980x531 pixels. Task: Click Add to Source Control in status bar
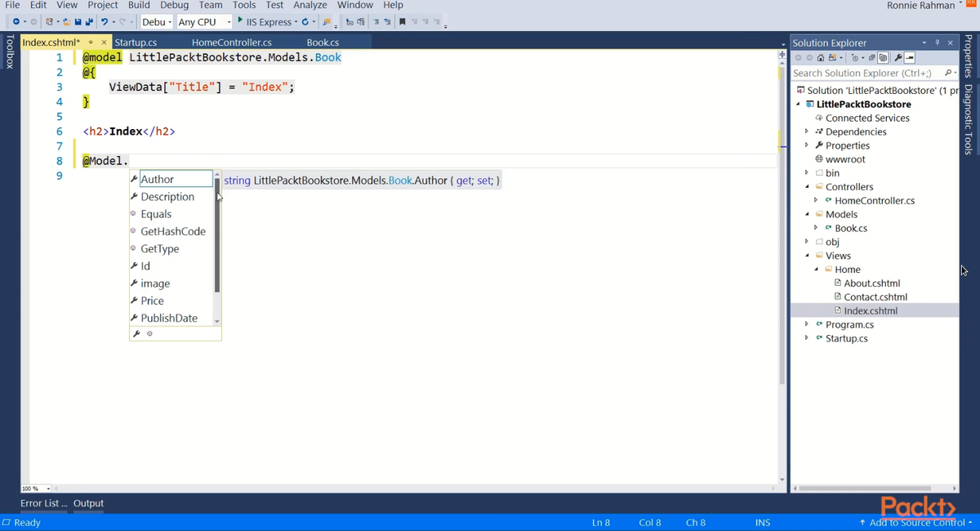[915, 523]
